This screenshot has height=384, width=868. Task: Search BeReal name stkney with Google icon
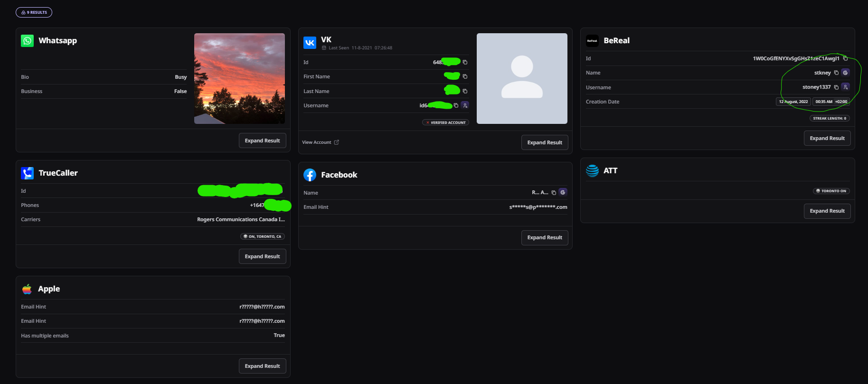click(x=845, y=73)
